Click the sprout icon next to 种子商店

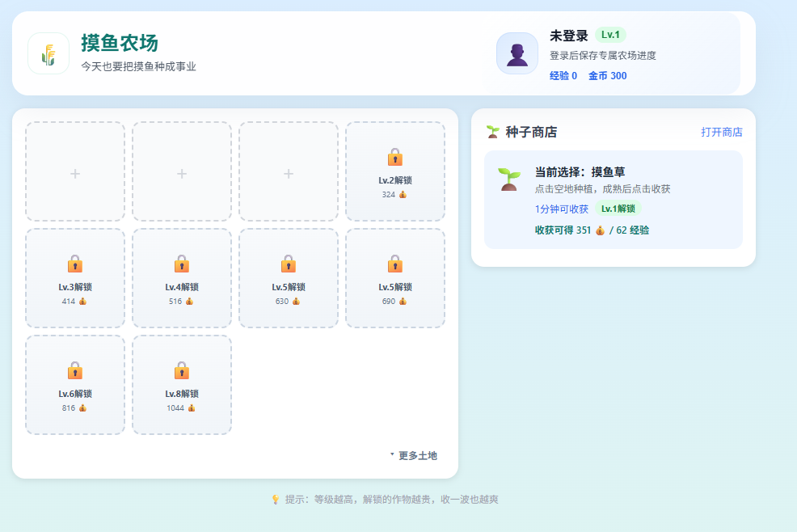[x=492, y=132]
